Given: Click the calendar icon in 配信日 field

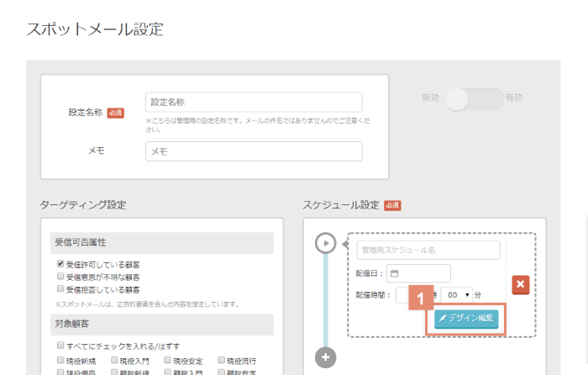Looking at the screenshot, I should click(394, 273).
